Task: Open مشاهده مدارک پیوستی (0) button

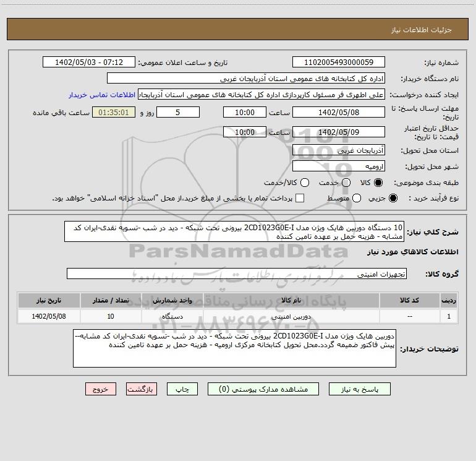Action: tap(263, 389)
